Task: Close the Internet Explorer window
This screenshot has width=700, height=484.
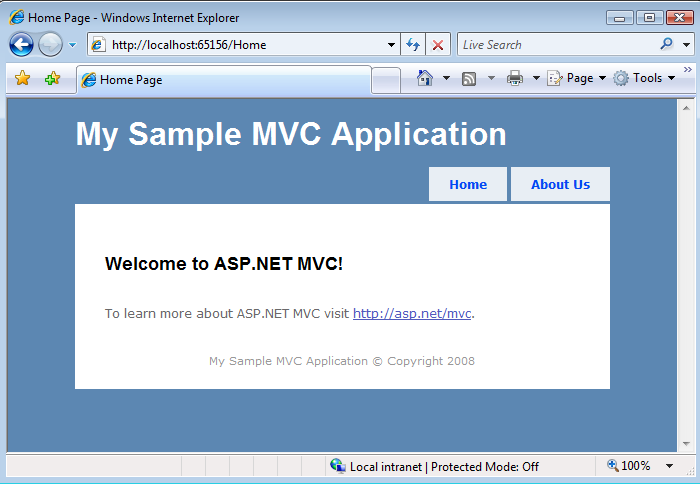Action: (679, 18)
